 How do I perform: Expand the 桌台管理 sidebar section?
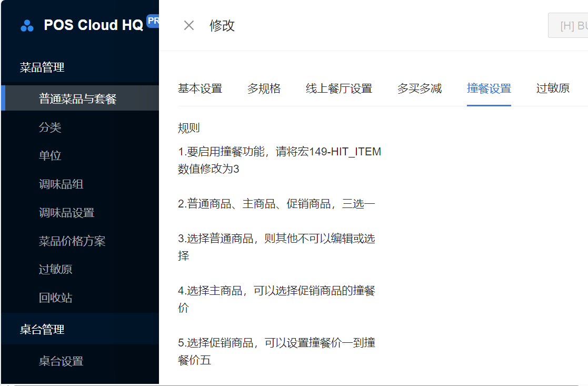[42, 330]
